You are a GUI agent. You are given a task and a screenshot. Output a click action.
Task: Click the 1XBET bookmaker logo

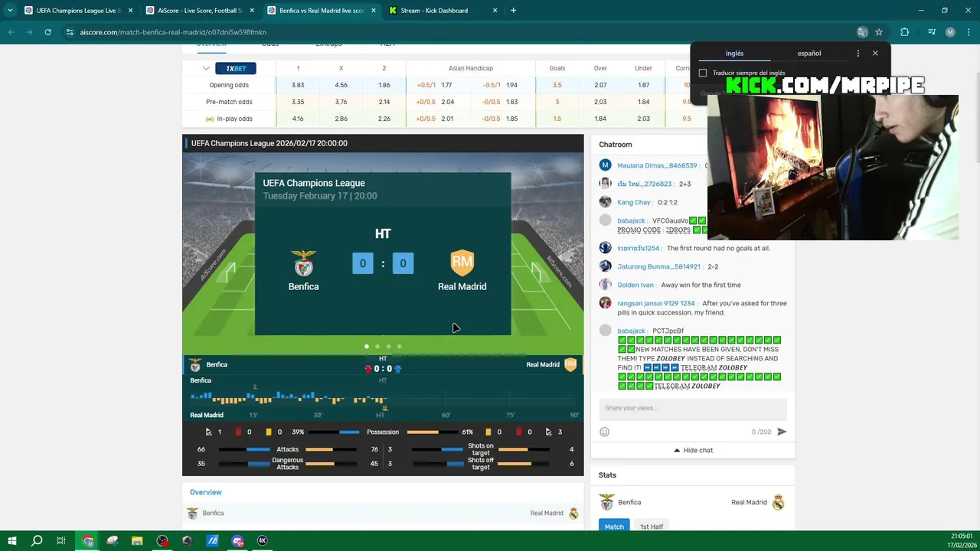[x=236, y=68]
